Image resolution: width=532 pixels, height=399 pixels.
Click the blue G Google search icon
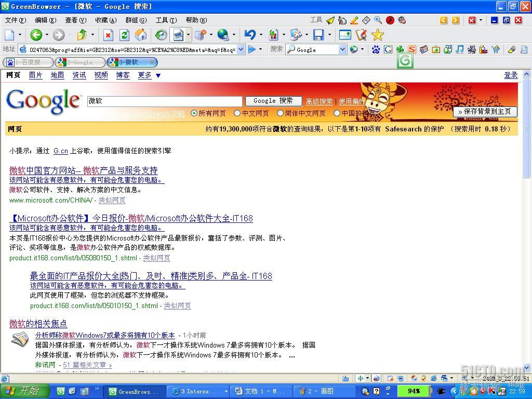click(x=388, y=50)
